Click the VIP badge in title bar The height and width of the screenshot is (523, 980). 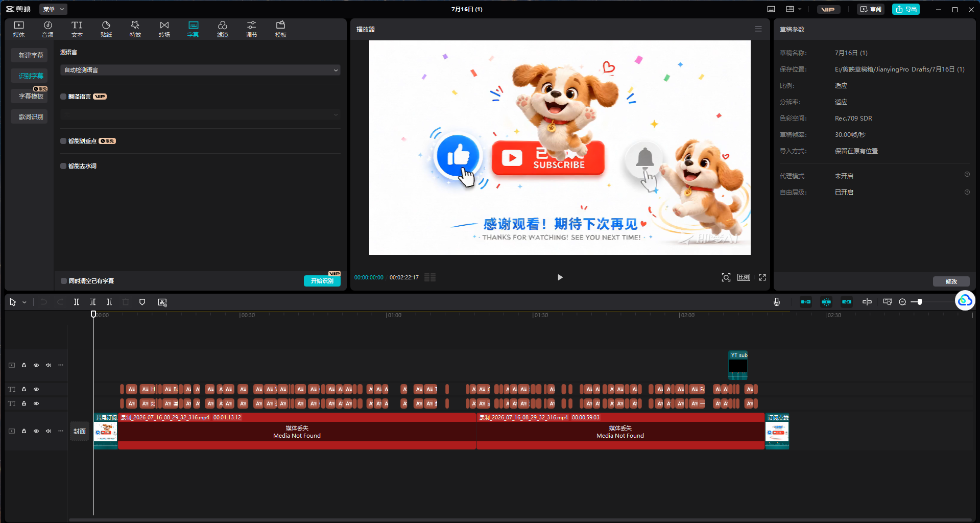(x=828, y=9)
